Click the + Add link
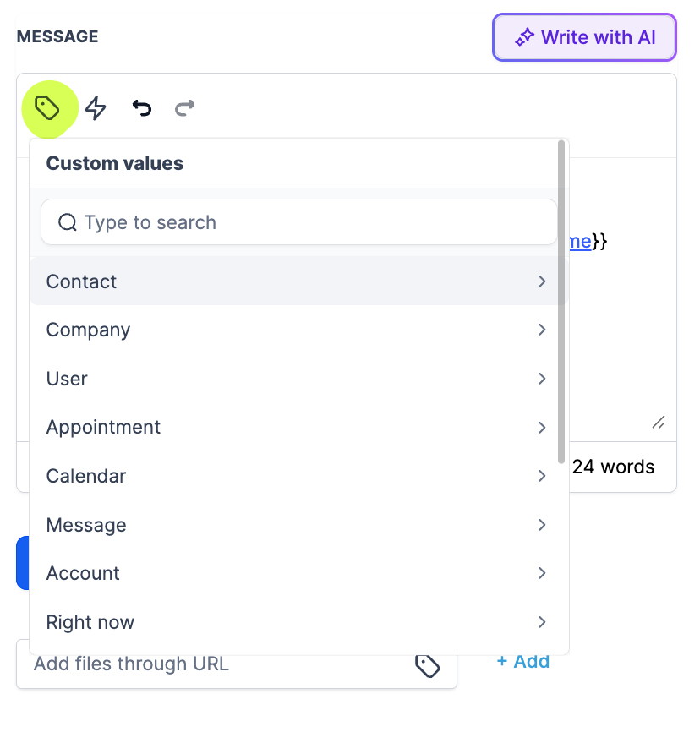Image resolution: width=700 pixels, height=732 pixels. [x=523, y=662]
